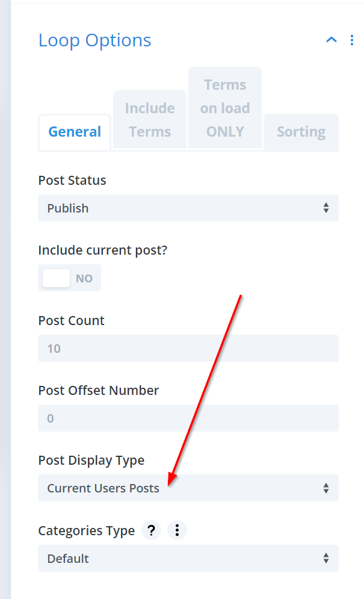Screen dimensions: 364x599
Task: Click the Include current post label
Action: pyautogui.click(x=103, y=250)
